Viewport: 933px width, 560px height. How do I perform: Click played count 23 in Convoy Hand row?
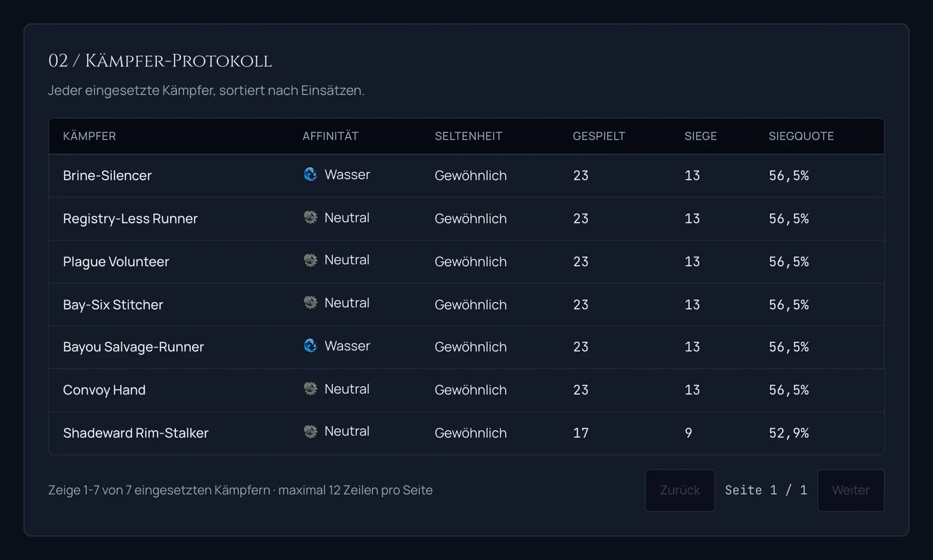(x=581, y=390)
